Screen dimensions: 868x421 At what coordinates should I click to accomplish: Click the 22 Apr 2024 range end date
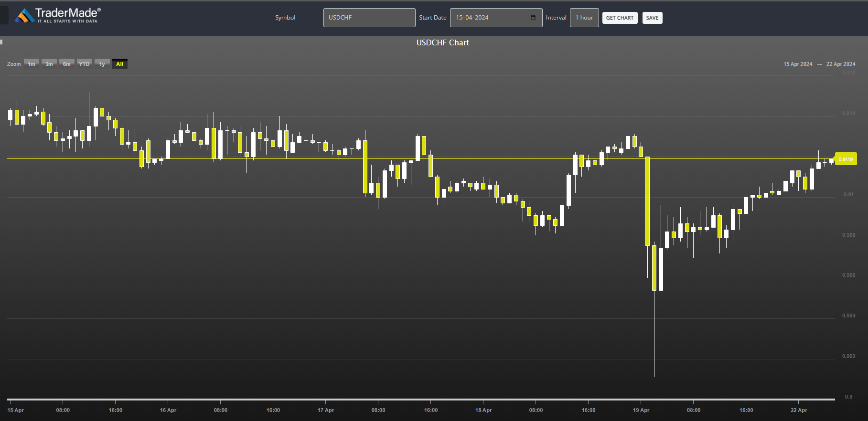841,64
